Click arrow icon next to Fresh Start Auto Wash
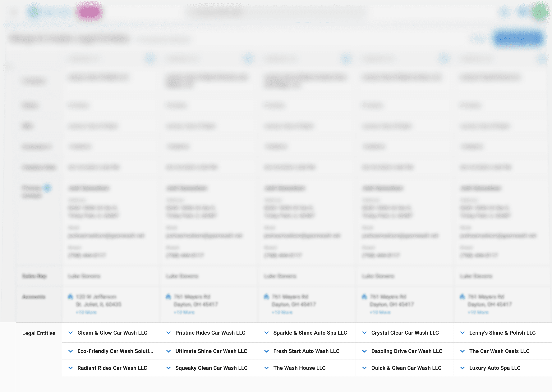 tap(267, 351)
